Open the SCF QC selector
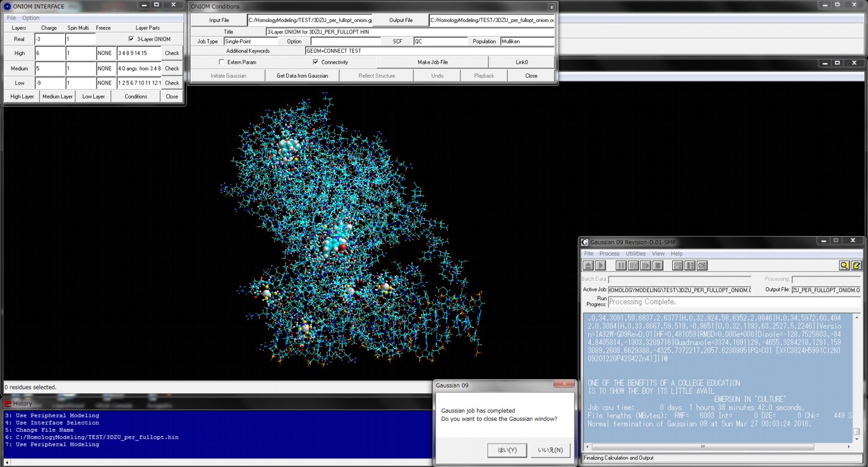The height and width of the screenshot is (467, 868). pyautogui.click(x=440, y=41)
